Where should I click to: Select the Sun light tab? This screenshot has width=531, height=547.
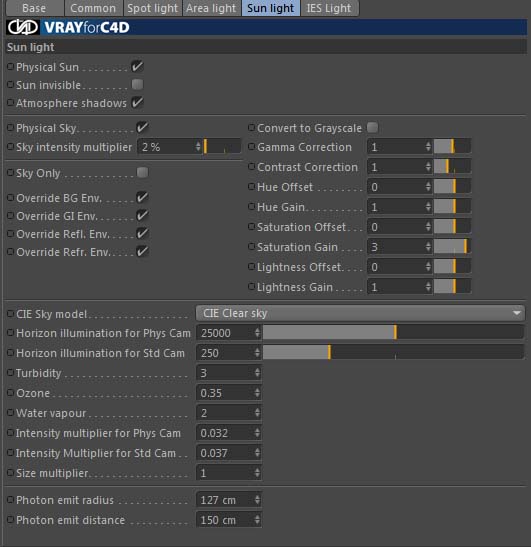coord(270,8)
